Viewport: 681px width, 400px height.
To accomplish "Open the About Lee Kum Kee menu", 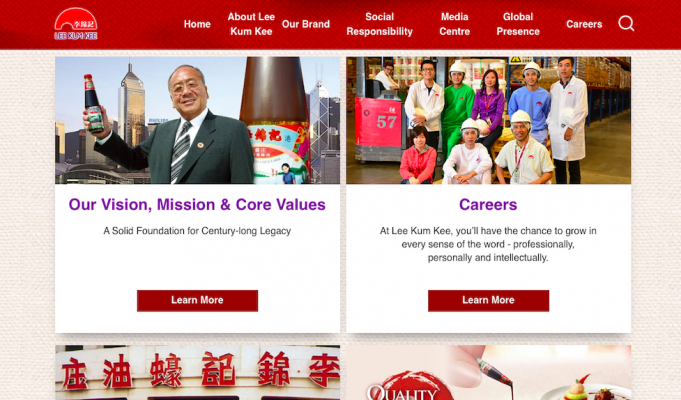I will tap(251, 24).
